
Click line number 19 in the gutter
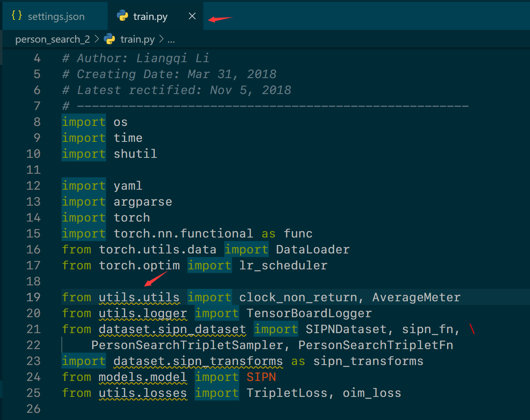pos(33,297)
